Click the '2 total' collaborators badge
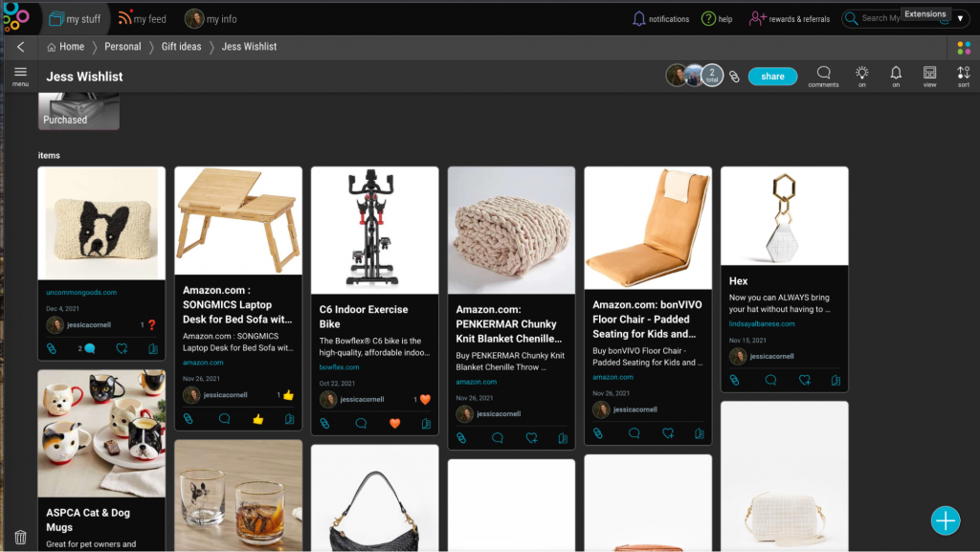Viewport: 980px width, 552px height. 712,76
